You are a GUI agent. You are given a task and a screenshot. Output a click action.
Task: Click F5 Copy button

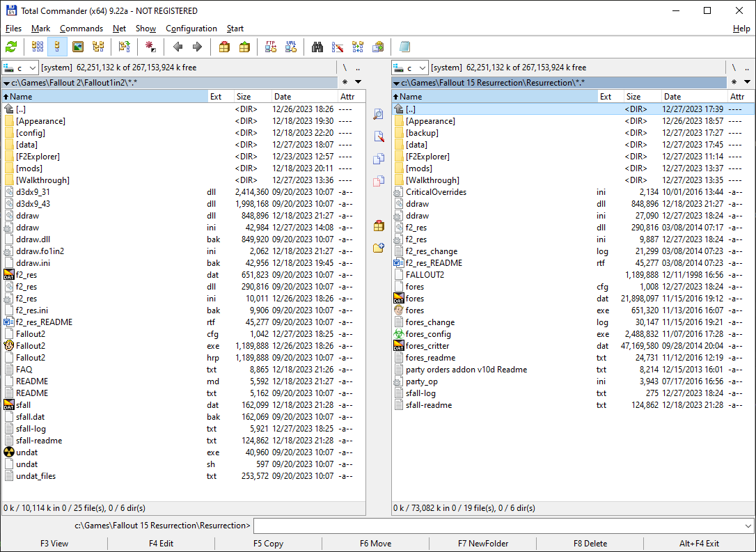(268, 544)
